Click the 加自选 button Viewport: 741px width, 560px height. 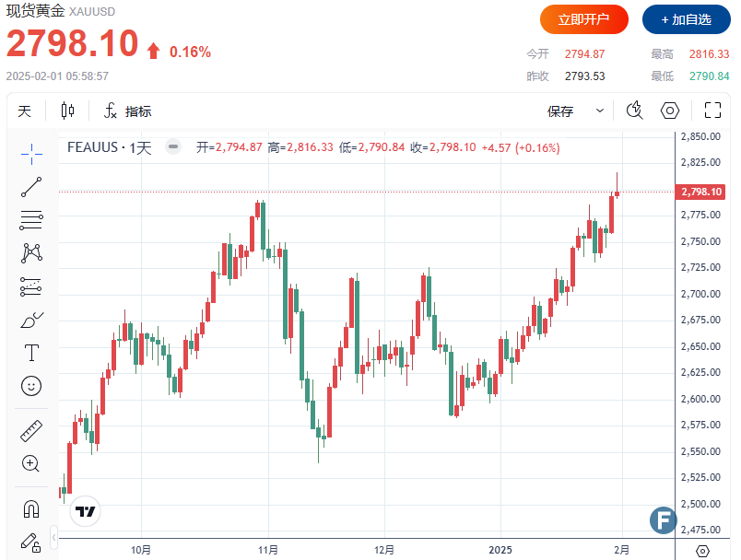point(685,19)
